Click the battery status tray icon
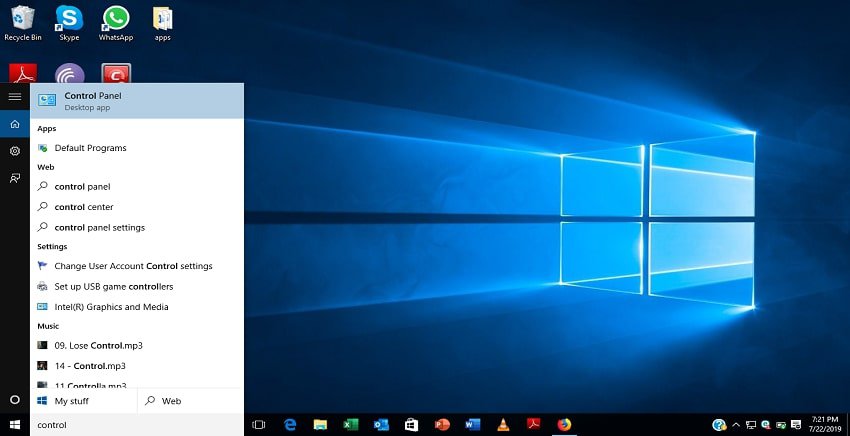Viewport: 850px width, 436px height. 781,425
